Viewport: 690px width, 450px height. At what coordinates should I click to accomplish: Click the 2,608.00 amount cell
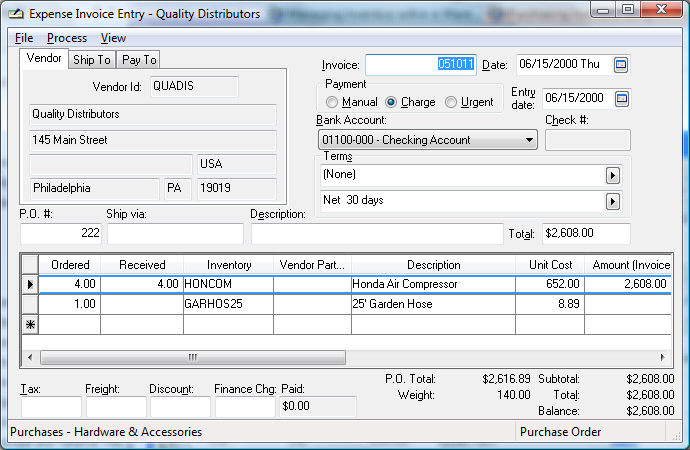point(628,284)
